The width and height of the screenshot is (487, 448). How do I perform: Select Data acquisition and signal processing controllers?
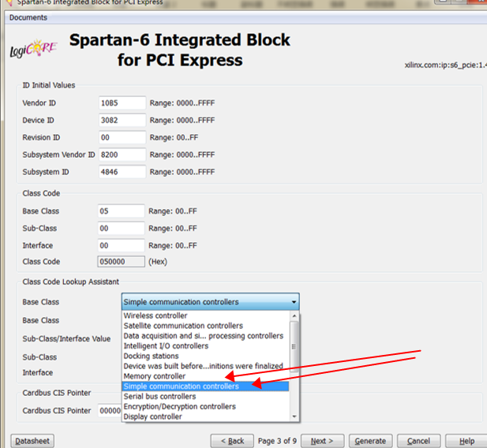point(206,336)
